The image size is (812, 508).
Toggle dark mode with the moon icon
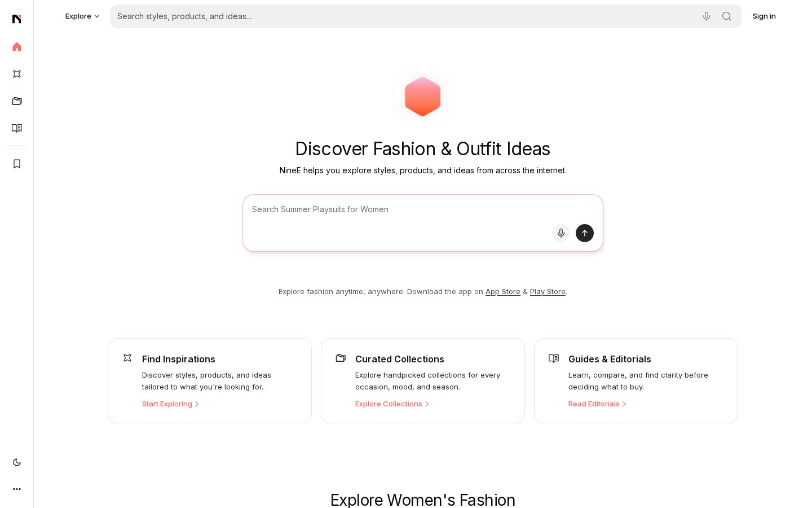pyautogui.click(x=17, y=462)
